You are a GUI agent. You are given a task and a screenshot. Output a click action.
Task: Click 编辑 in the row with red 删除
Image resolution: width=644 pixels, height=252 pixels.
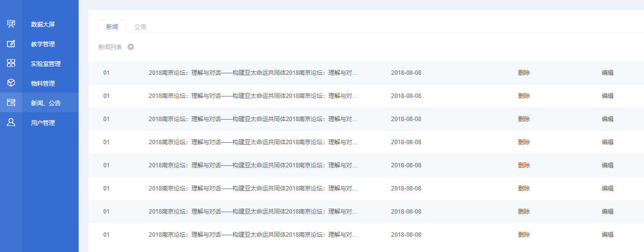pos(608,165)
